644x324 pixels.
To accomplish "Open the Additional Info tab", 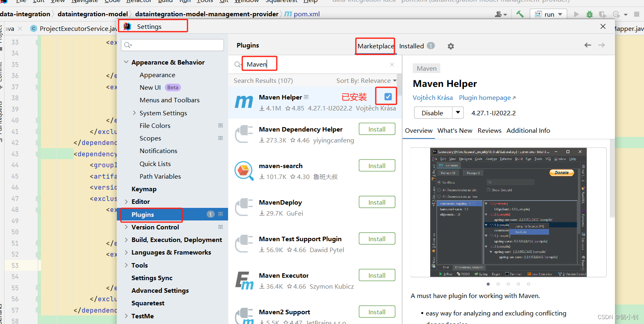I will tap(528, 130).
